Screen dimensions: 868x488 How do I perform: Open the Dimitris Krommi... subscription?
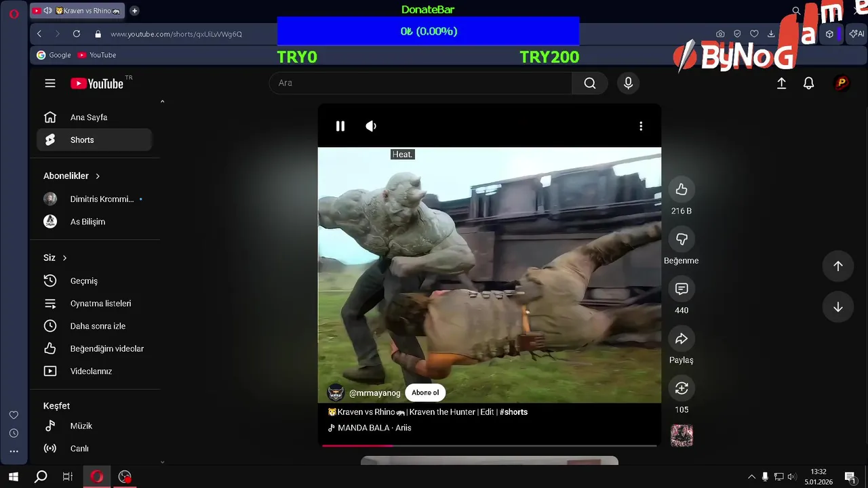[x=94, y=199]
